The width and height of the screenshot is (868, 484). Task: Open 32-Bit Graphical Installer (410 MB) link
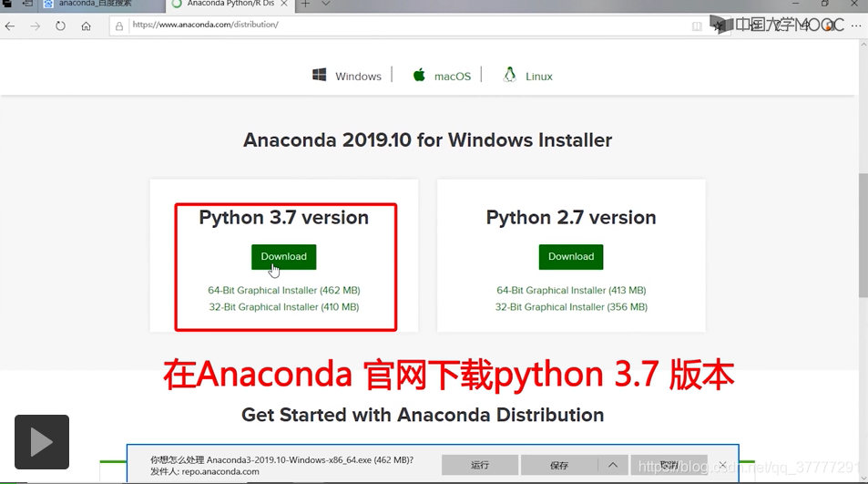(284, 307)
